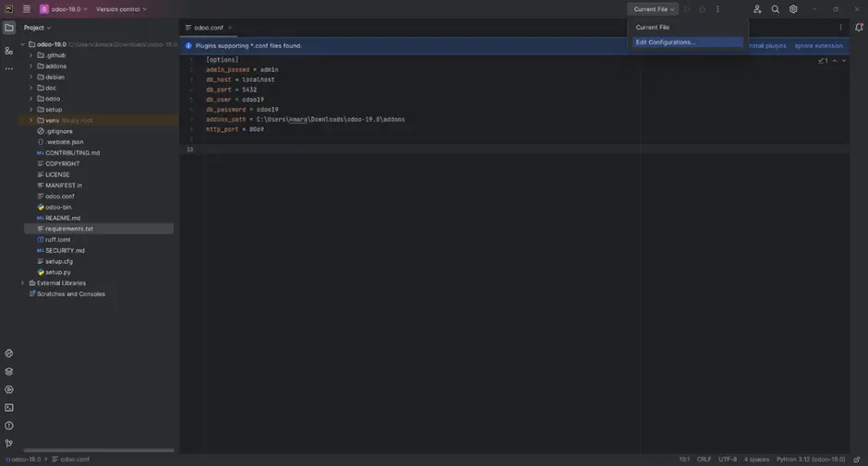
Task: Open editor tabs options vertical dots
Action: coord(840,28)
